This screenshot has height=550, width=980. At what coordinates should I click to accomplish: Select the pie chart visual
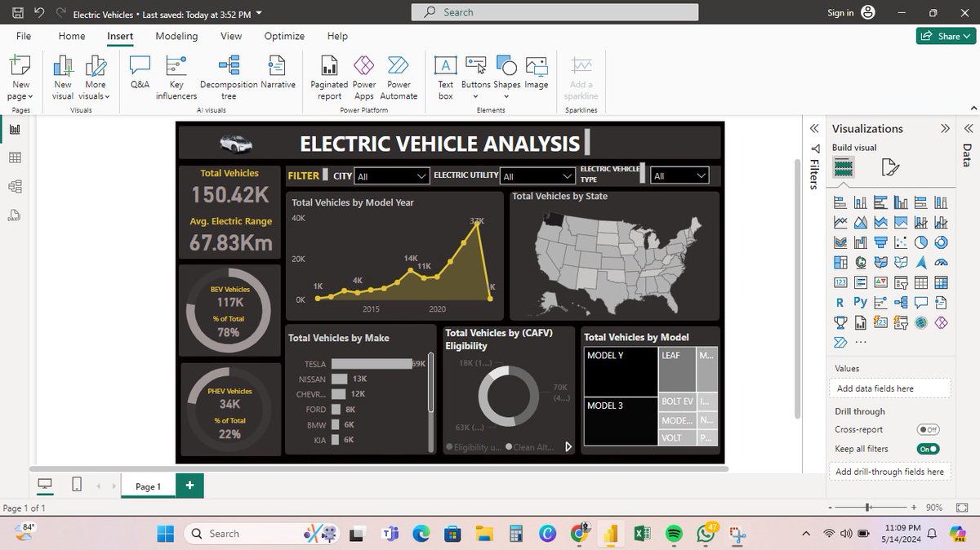pos(921,242)
